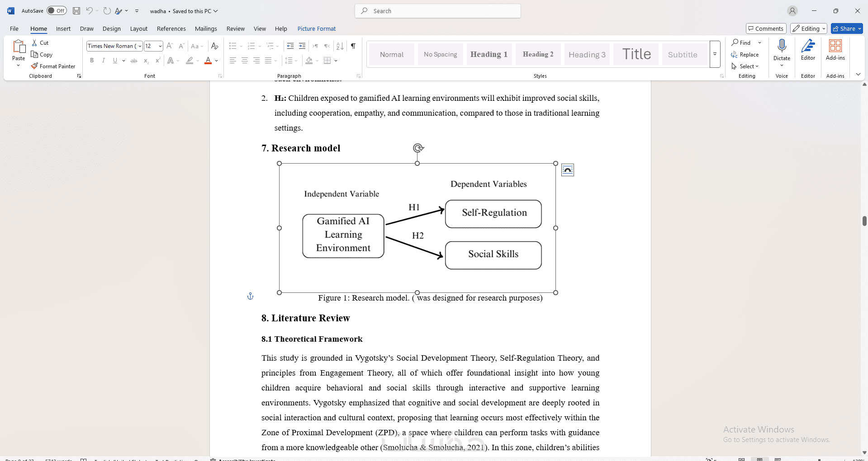Screen dimensions: 868x461
Task: Click the shading paint bucket color
Action: point(309,61)
